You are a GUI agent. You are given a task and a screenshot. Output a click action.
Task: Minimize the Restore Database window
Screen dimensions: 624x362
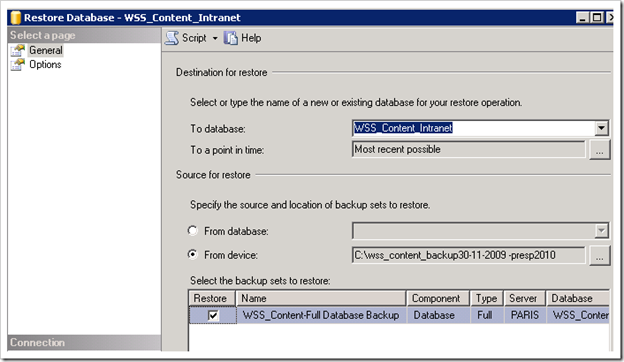[582, 18]
